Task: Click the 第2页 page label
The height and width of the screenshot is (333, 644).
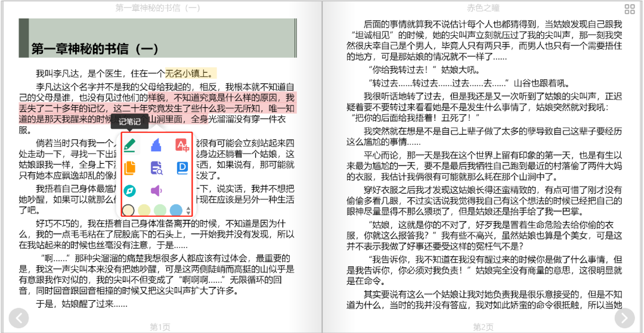Action: [483, 326]
